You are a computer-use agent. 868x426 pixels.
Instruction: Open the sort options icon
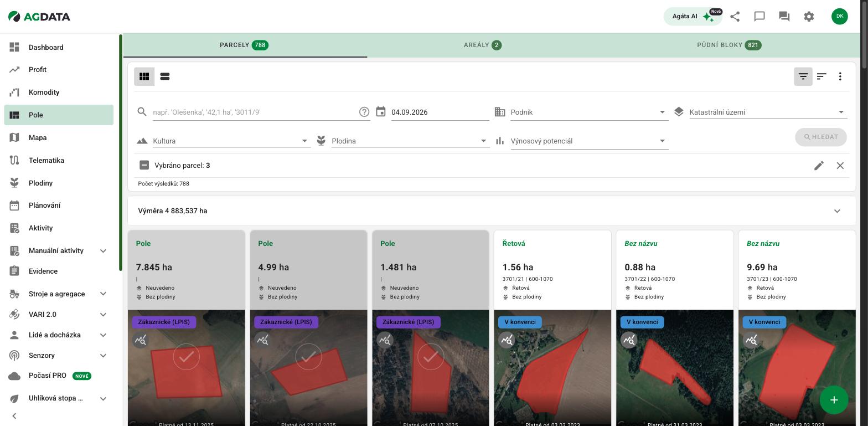pos(821,76)
